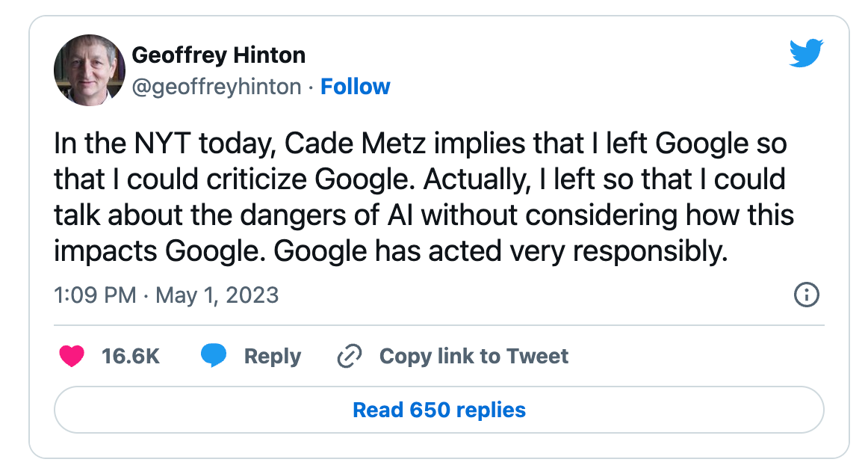Click the 1:09 PM time in the timestamp

click(x=95, y=295)
